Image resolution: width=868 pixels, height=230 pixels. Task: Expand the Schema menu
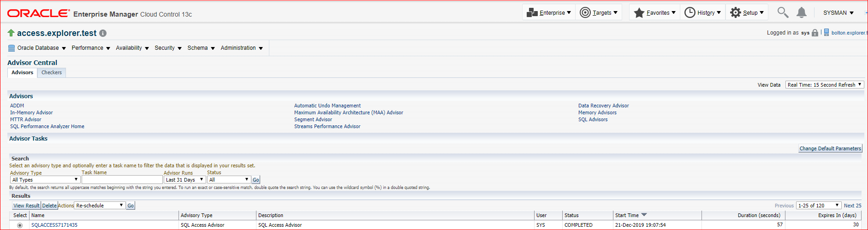point(201,48)
